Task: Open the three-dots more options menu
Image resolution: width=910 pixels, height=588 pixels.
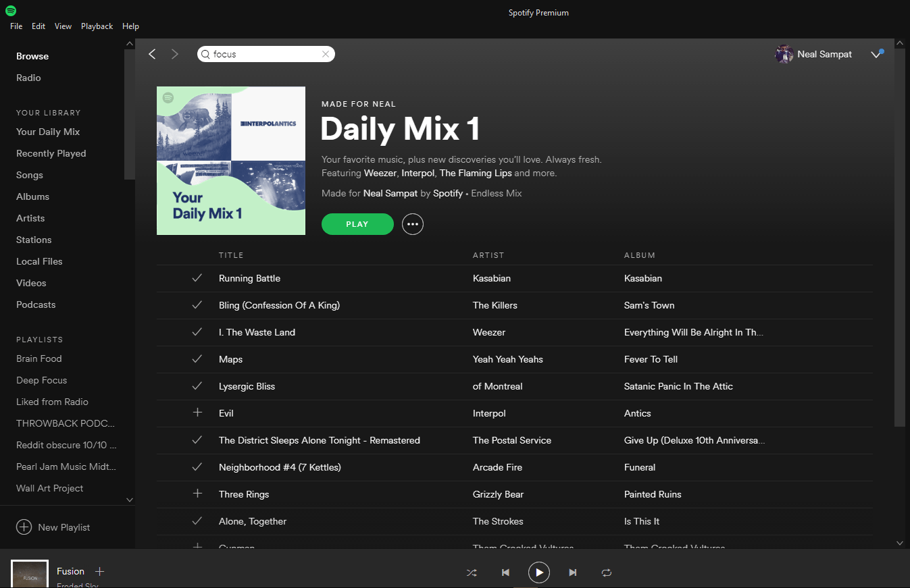Action: click(413, 224)
